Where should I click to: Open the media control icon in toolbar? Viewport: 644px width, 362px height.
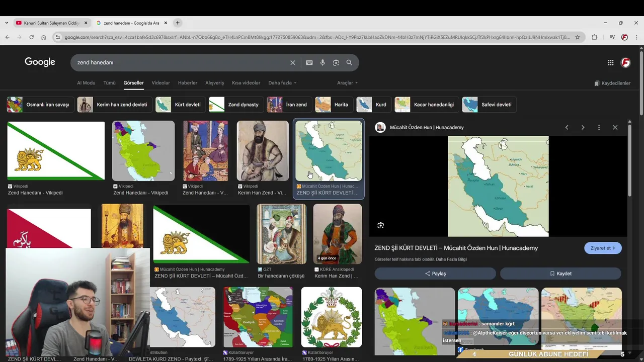point(612,37)
